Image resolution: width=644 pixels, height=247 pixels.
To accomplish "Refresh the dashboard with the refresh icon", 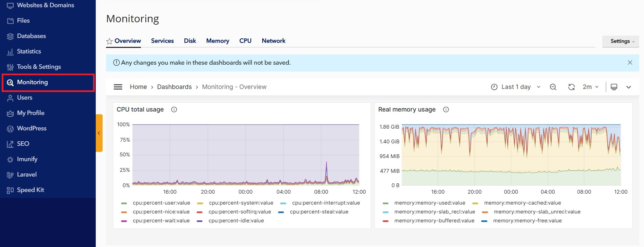I will click(x=571, y=87).
